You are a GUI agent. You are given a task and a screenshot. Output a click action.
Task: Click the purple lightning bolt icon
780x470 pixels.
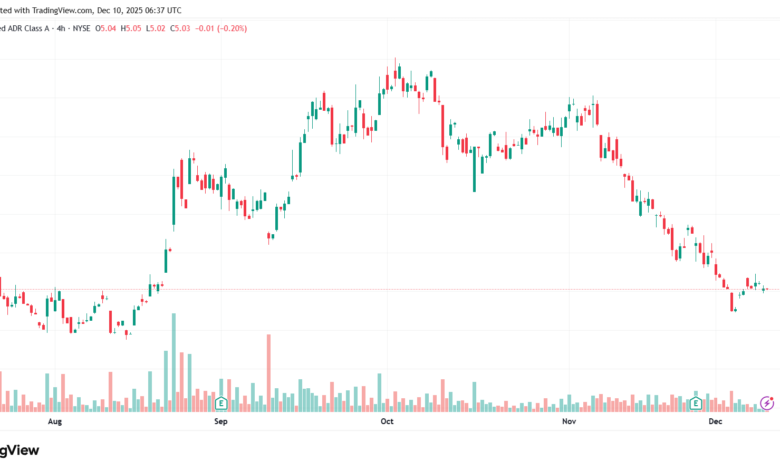tap(767, 402)
